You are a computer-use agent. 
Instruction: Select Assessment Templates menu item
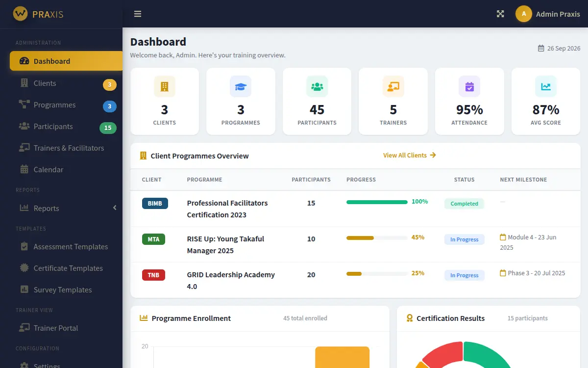coord(66,246)
